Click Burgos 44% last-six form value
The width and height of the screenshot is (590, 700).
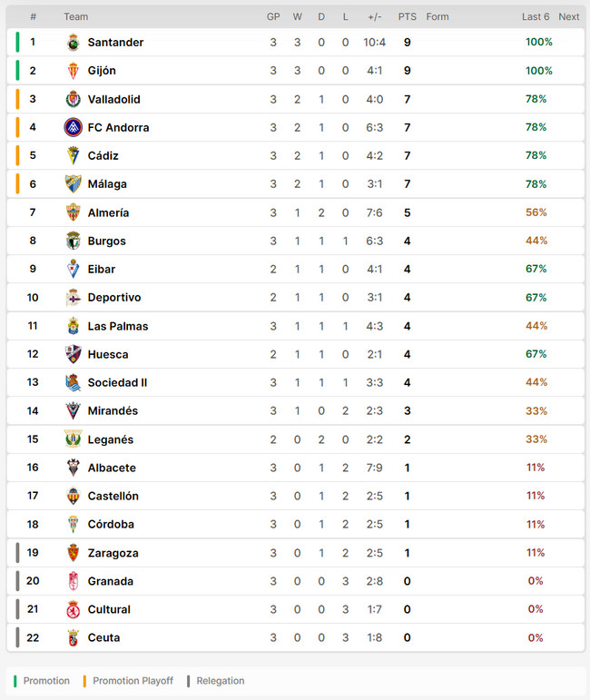(x=536, y=241)
